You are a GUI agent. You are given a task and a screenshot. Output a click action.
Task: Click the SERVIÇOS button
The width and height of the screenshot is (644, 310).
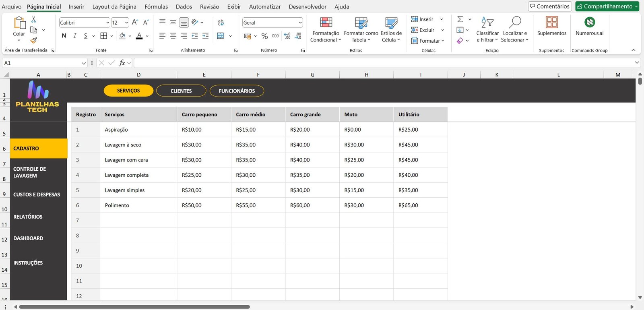coord(128,91)
